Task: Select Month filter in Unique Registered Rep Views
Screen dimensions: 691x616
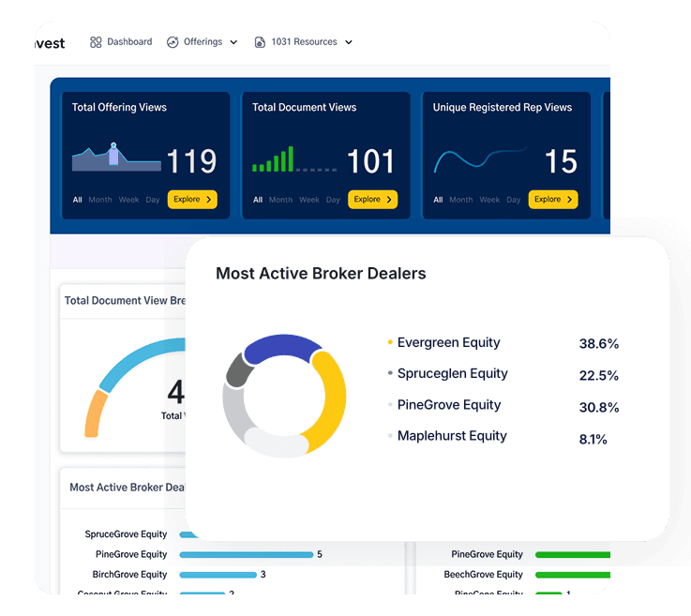Action: pos(461,200)
